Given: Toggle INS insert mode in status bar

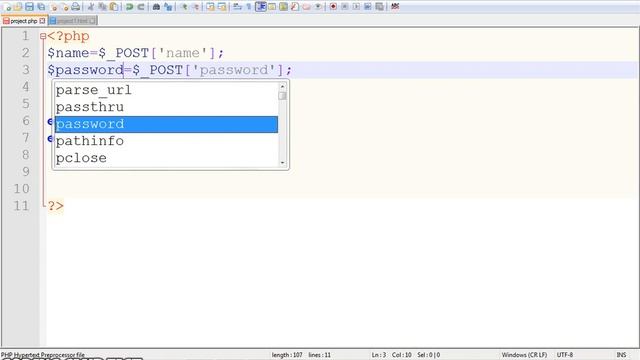Looking at the screenshot, I should point(621,355).
